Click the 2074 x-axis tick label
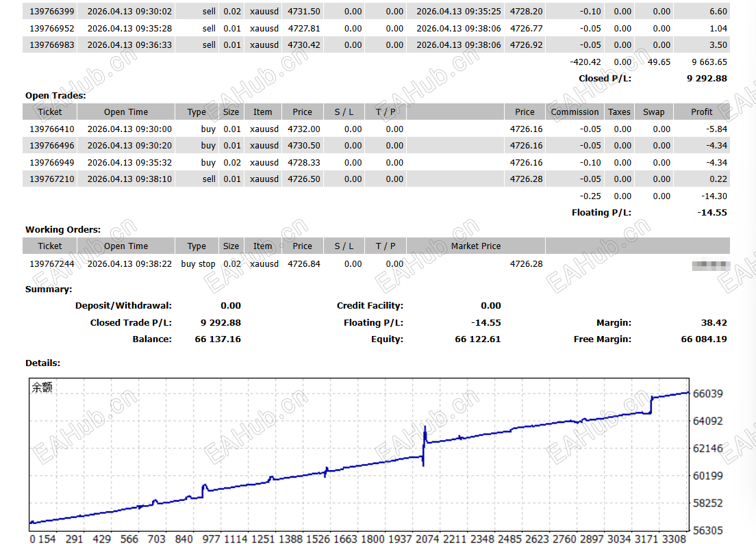The width and height of the screenshot is (756, 544). click(x=428, y=539)
